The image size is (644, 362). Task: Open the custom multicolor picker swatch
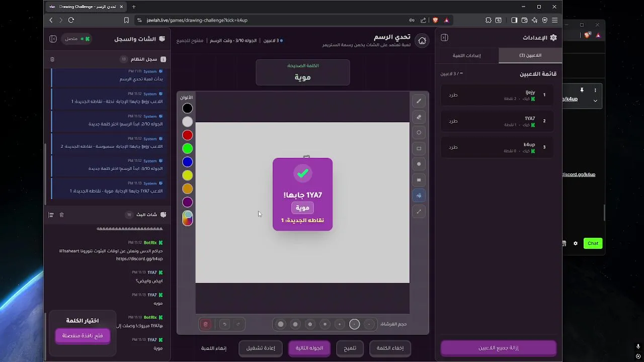coord(187,218)
